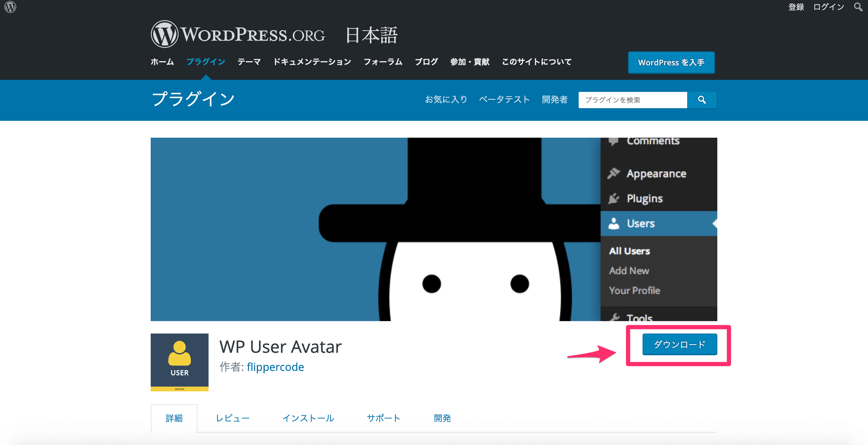868x445 pixels.
Task: Click the small WordPress logo in the admin bar
Action: [10, 7]
